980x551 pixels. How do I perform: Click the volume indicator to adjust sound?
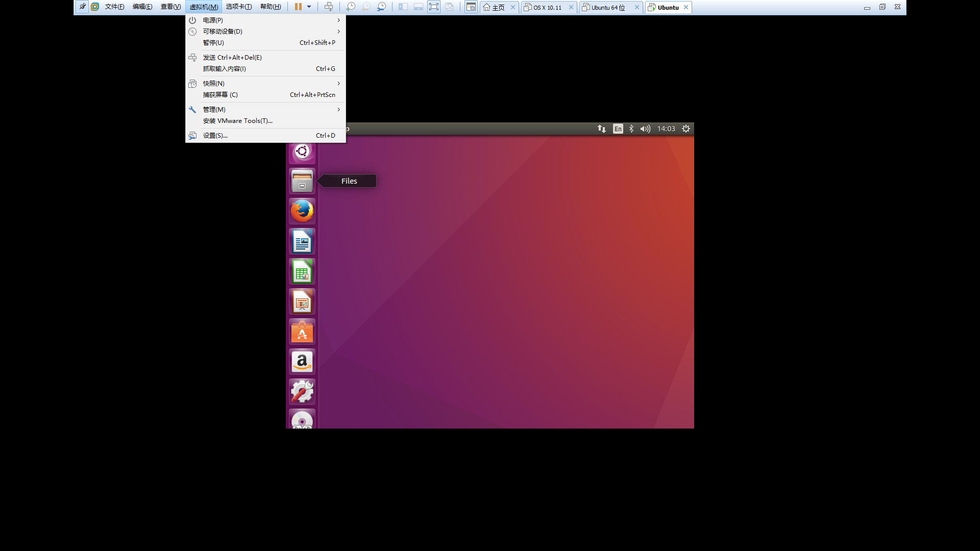click(645, 129)
